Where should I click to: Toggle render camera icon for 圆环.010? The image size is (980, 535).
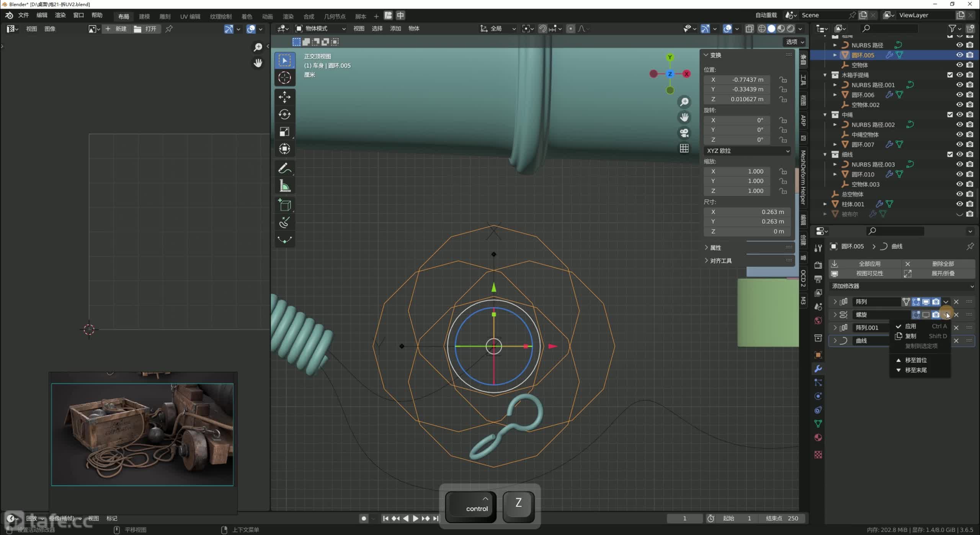[970, 175]
